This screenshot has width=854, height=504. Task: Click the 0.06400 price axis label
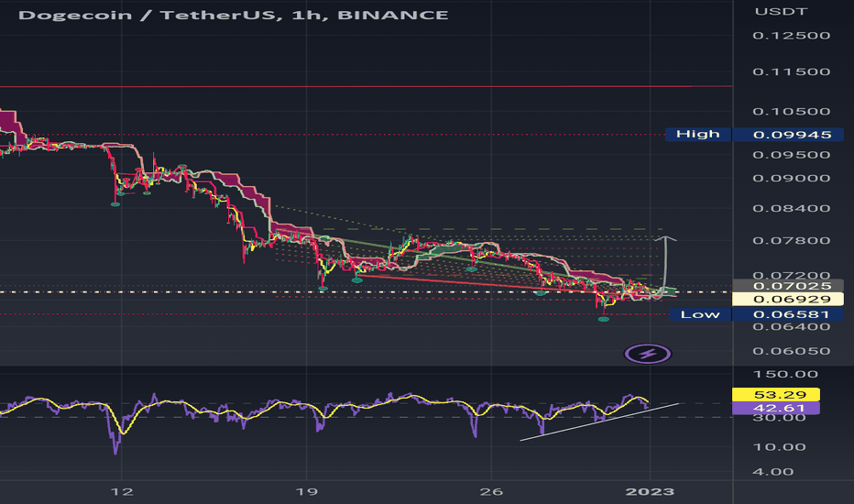tap(792, 327)
